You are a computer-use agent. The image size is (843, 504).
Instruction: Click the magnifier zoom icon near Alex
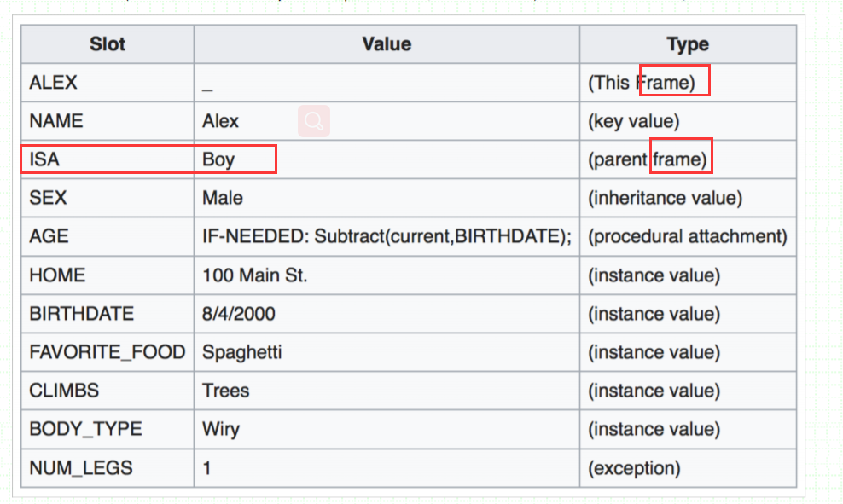[314, 122]
